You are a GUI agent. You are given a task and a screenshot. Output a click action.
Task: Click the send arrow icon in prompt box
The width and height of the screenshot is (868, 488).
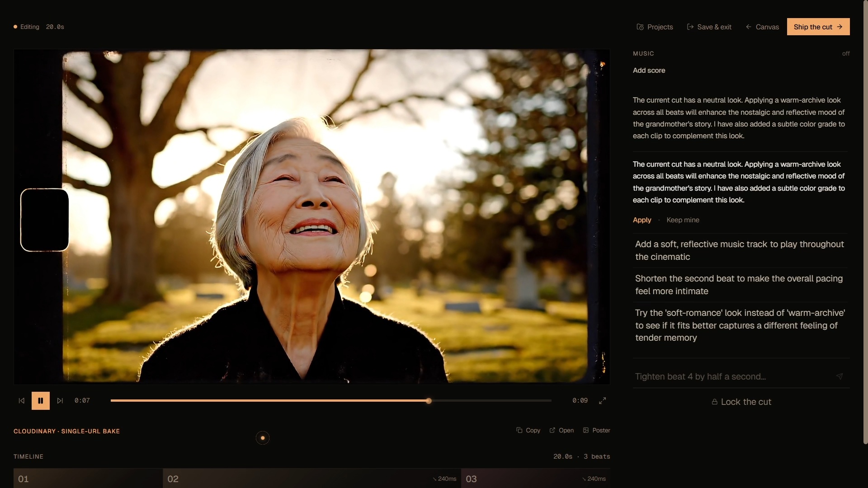tap(839, 376)
